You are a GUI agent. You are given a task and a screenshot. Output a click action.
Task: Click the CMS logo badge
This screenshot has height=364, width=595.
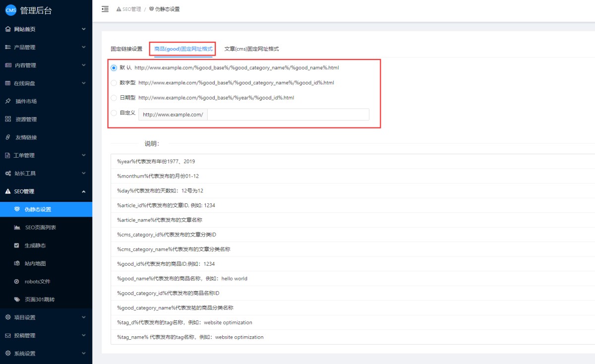pos(11,10)
